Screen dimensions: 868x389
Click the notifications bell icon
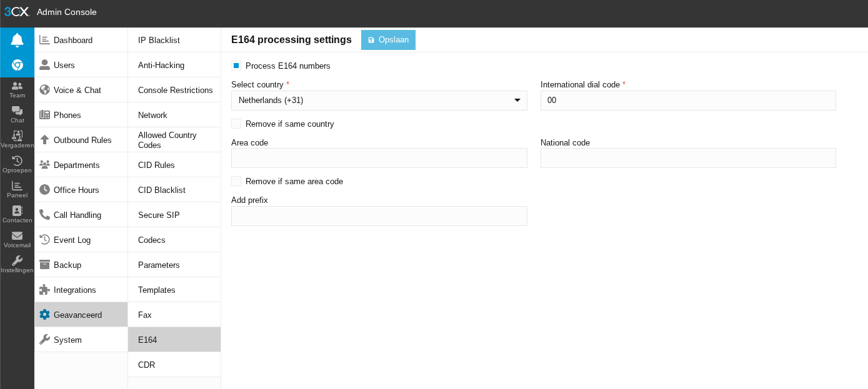pyautogui.click(x=17, y=41)
